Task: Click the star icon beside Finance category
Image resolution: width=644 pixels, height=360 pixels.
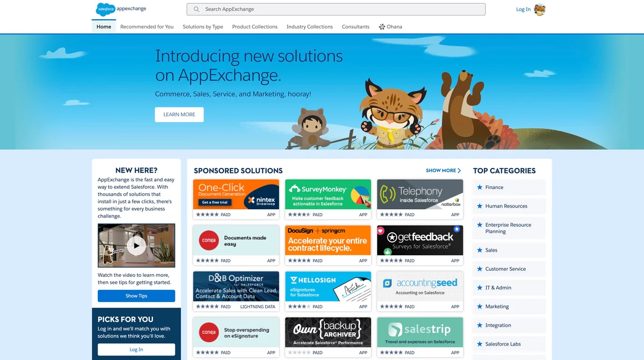Action: coord(480,187)
